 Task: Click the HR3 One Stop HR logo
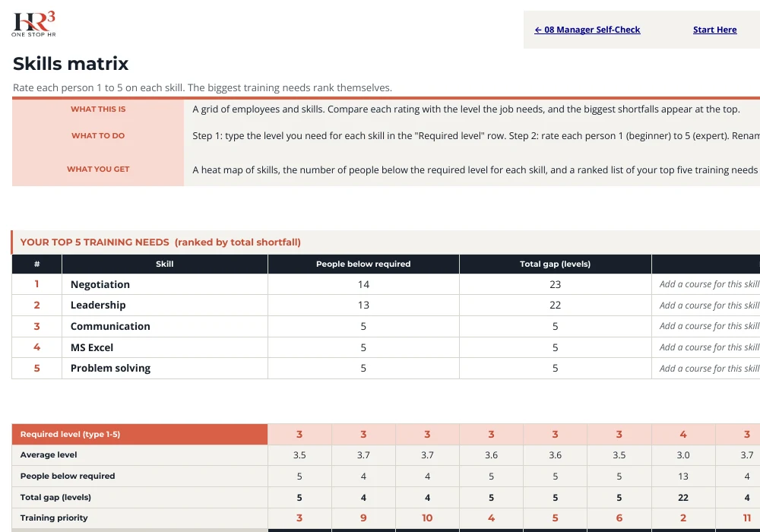coord(33,24)
